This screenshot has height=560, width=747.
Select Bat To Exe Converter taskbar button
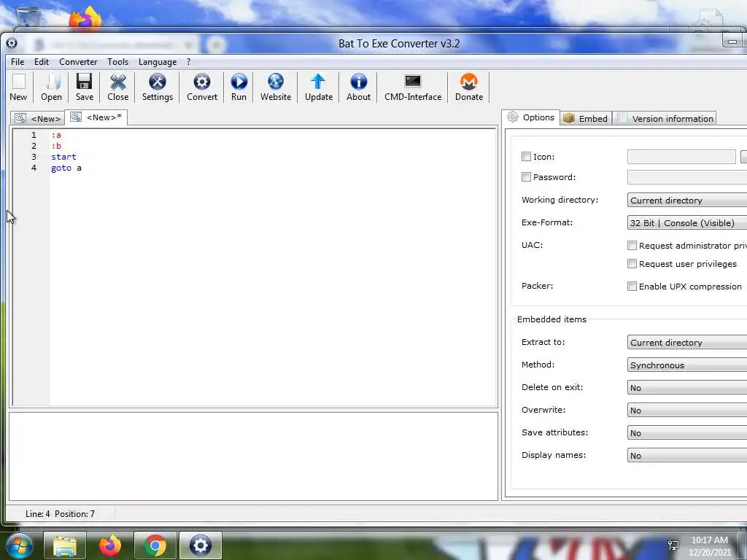pos(201,545)
